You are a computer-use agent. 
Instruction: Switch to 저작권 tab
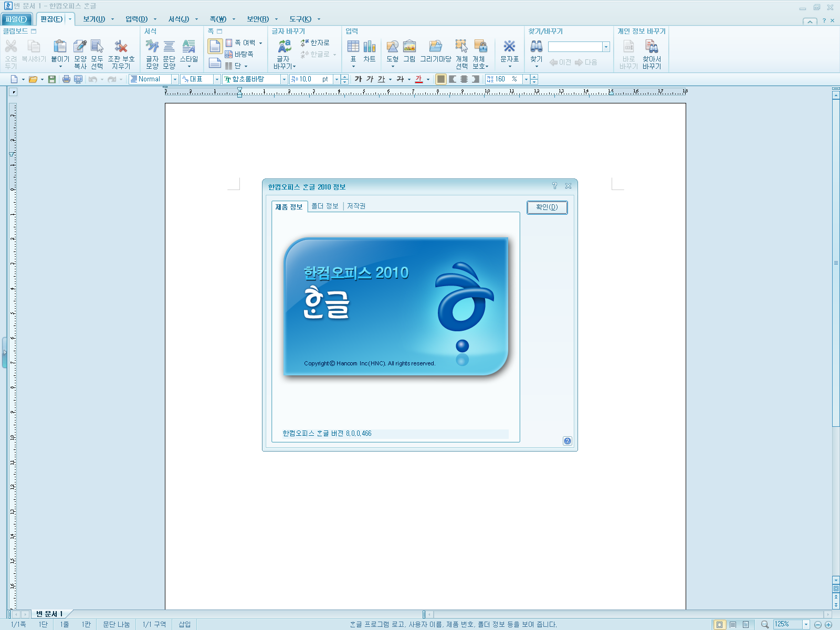point(356,206)
